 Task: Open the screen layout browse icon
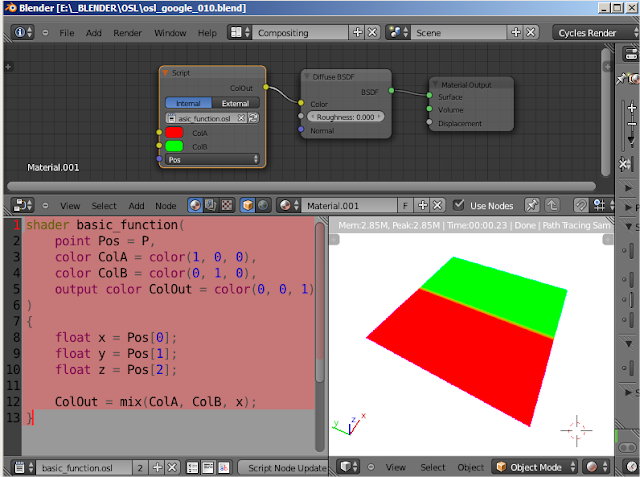pos(240,32)
